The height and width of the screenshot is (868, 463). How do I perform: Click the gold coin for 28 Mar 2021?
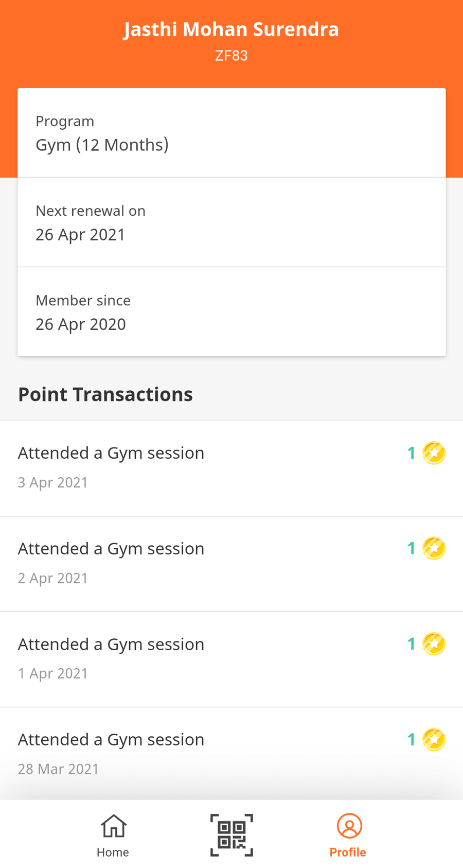coord(434,740)
